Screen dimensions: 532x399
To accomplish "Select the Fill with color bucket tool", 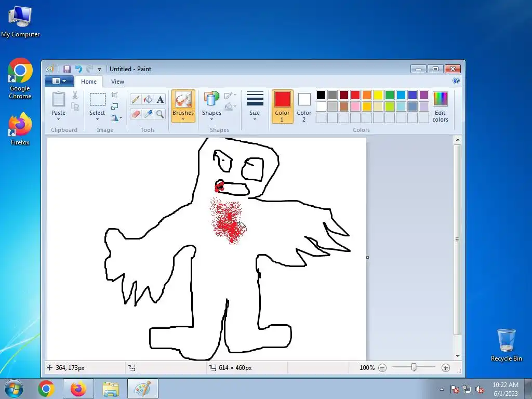I will pyautogui.click(x=148, y=99).
